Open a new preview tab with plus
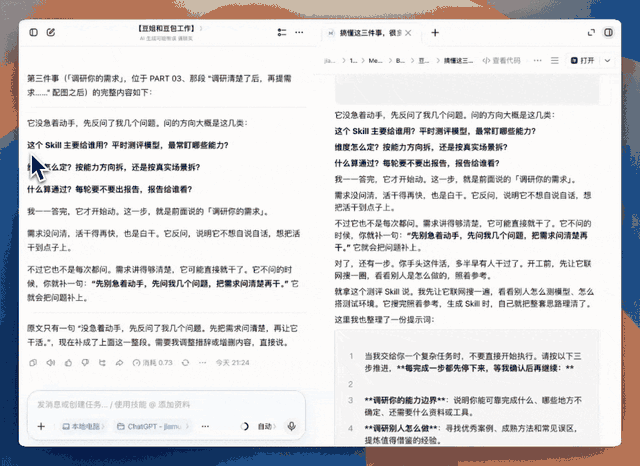Image resolution: width=640 pixels, height=466 pixels. pyautogui.click(x=435, y=33)
